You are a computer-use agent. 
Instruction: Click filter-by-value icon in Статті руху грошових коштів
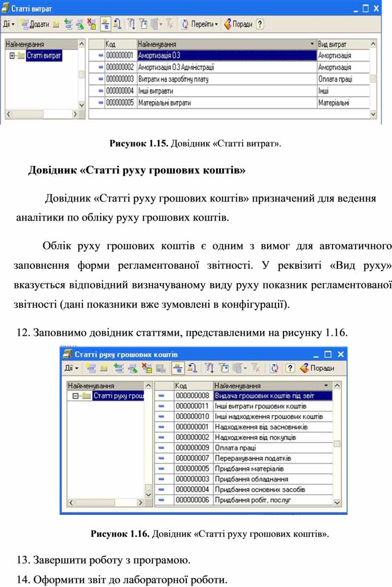click(223, 368)
